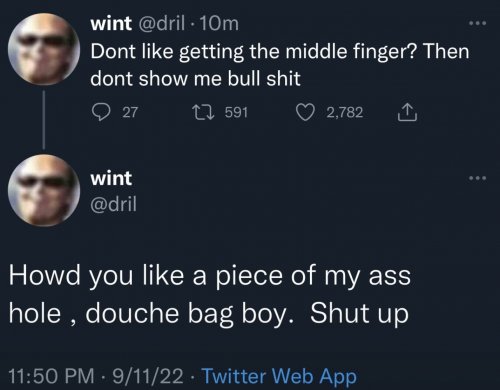
Task: Click the reply icon under first tweet
Action: [101, 112]
